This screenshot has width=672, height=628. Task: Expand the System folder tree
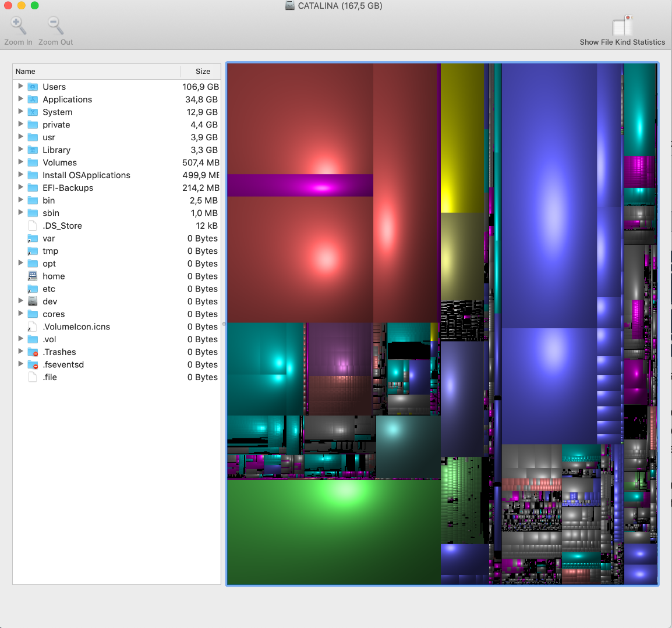(21, 112)
